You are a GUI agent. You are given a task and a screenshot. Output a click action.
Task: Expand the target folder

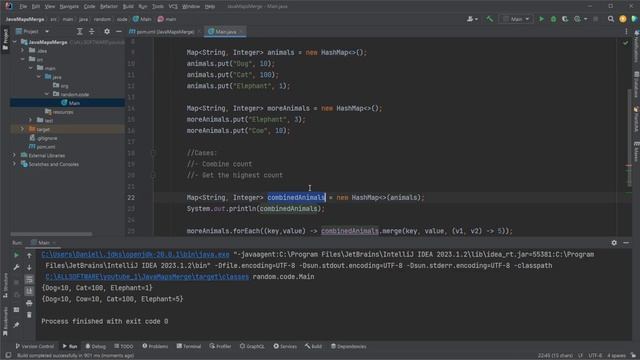click(x=23, y=129)
